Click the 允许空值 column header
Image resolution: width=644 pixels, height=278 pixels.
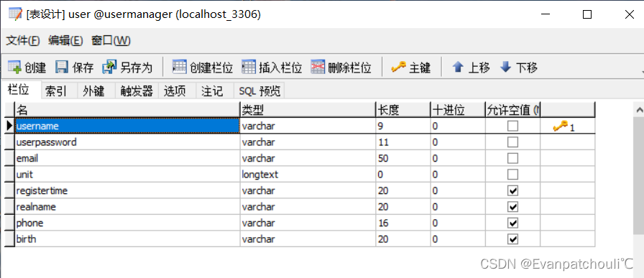[x=512, y=110]
